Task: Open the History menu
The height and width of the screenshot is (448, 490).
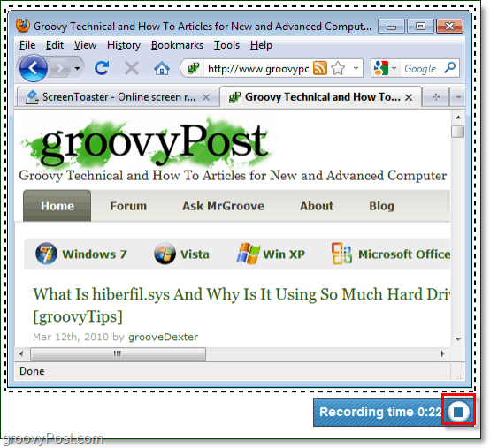Action: point(124,46)
